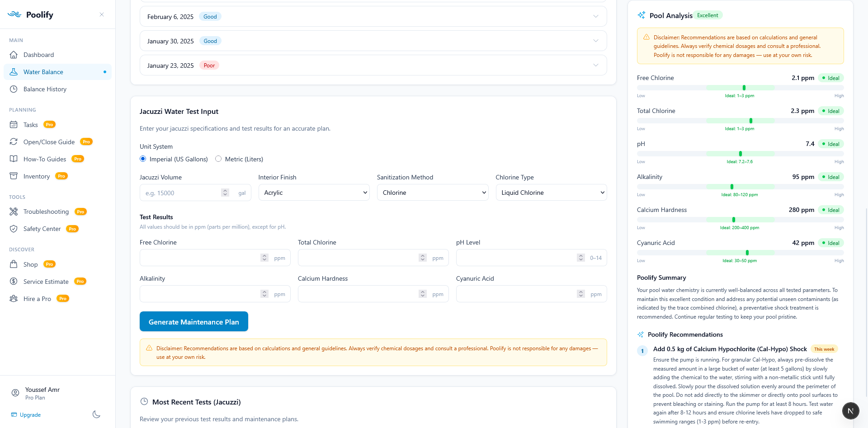868x428 pixels.
Task: Click the Shop bag icon
Action: tap(14, 264)
